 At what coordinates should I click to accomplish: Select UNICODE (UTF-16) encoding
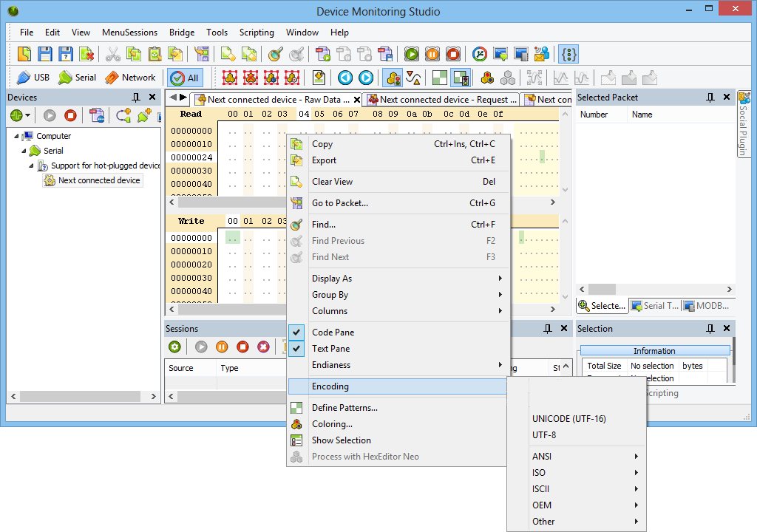[577, 418]
